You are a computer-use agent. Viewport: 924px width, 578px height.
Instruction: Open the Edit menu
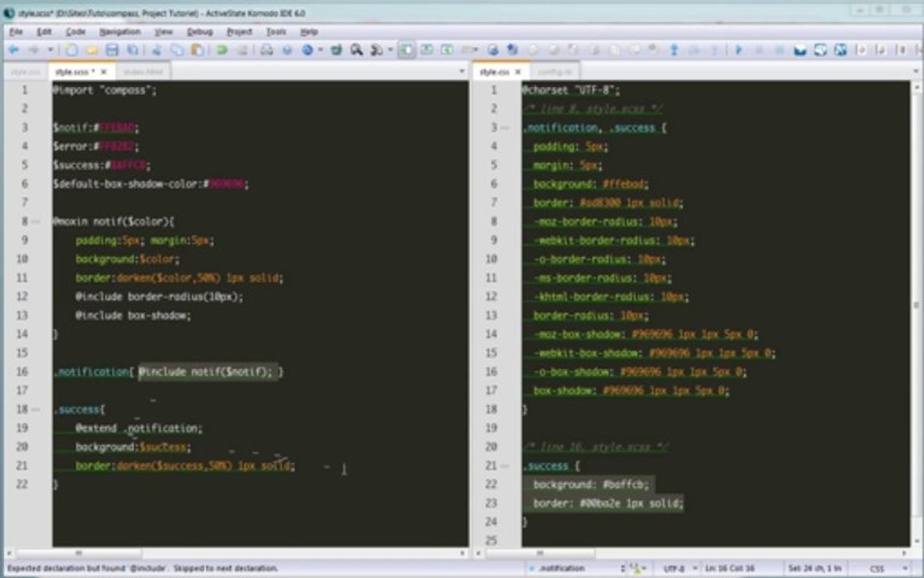[44, 32]
